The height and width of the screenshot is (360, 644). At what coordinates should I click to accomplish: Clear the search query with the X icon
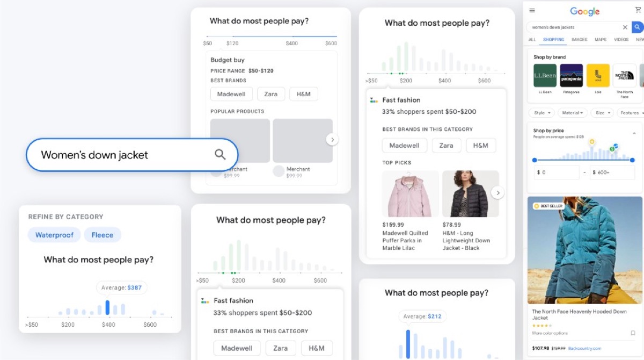(x=625, y=27)
